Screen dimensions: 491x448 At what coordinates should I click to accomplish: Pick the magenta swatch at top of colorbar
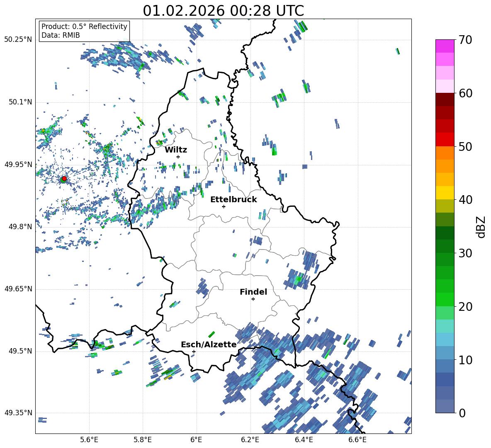tap(445, 46)
